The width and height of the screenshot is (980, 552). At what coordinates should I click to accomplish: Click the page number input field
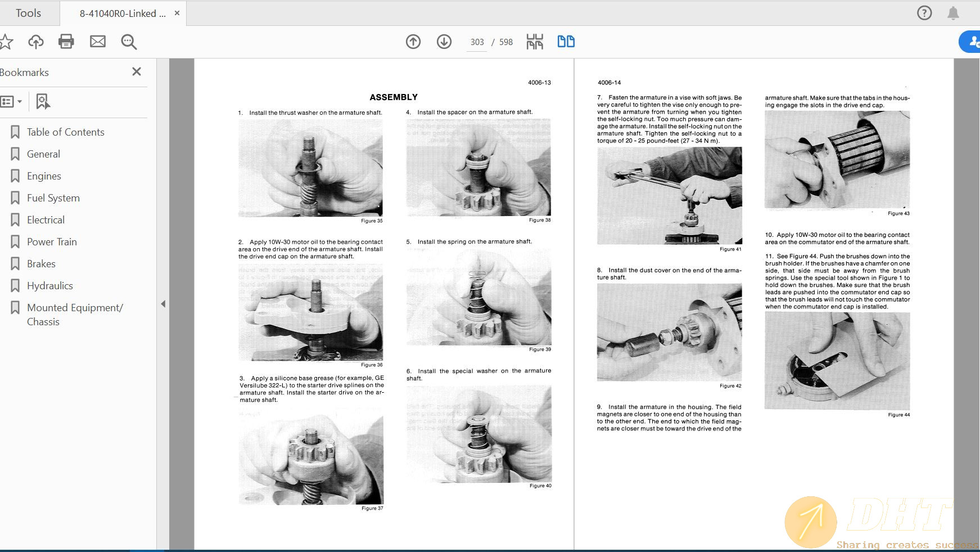coord(477,42)
